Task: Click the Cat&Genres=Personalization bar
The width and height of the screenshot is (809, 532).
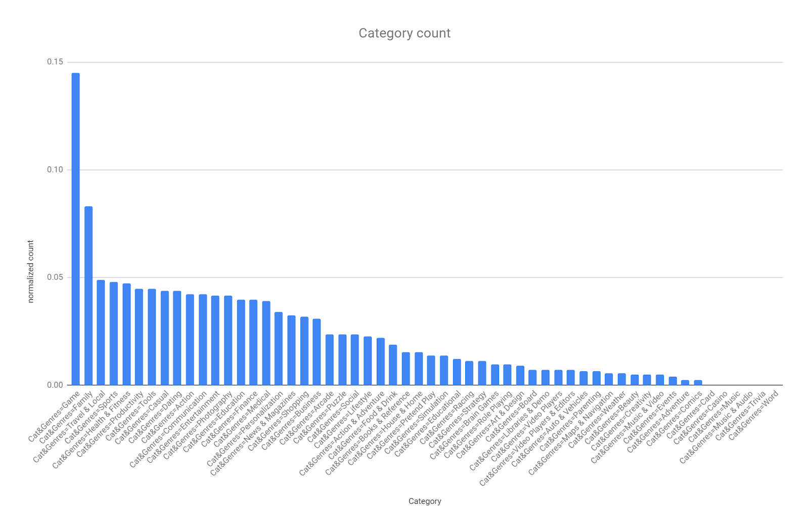Action: [279, 348]
